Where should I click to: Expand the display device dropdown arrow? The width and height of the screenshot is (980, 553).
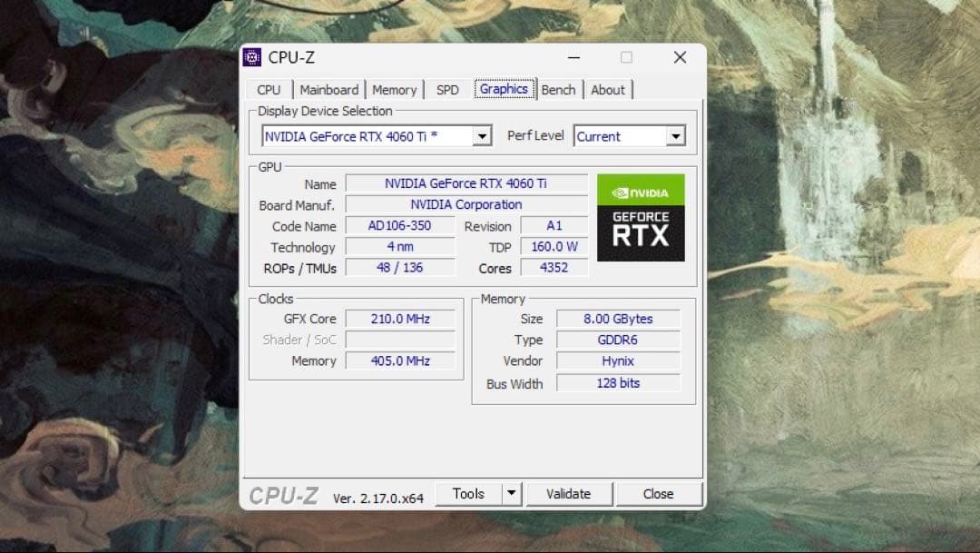(482, 136)
